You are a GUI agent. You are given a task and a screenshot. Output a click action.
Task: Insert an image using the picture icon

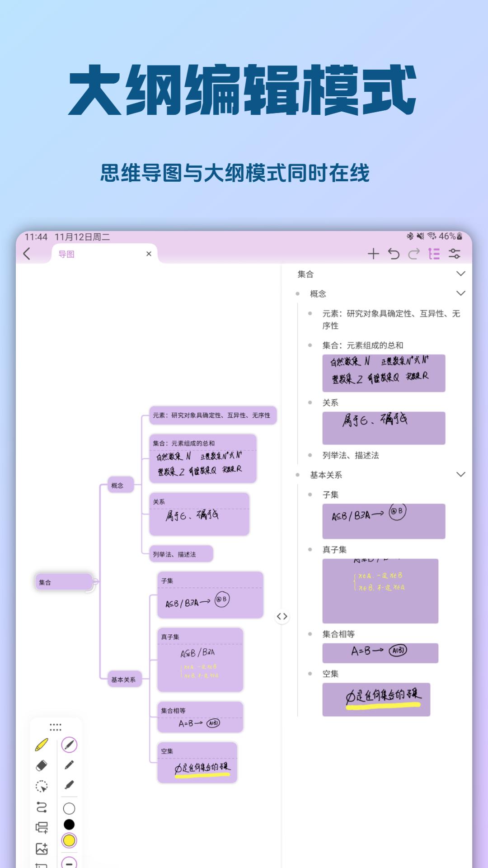click(42, 849)
